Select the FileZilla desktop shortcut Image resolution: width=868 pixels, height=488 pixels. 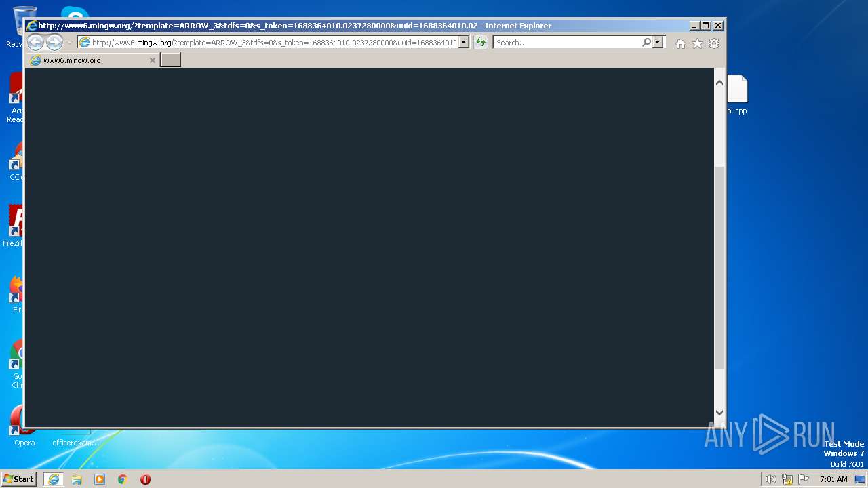[x=14, y=226]
